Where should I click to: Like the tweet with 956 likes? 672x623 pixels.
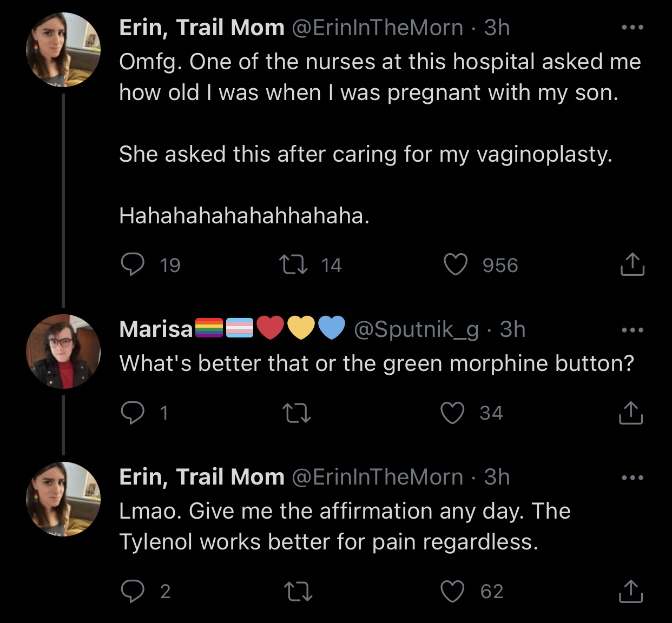456,265
